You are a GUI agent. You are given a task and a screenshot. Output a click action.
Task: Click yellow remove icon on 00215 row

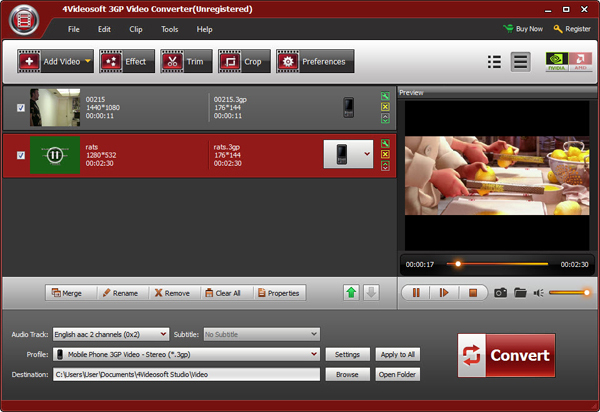[x=385, y=107]
